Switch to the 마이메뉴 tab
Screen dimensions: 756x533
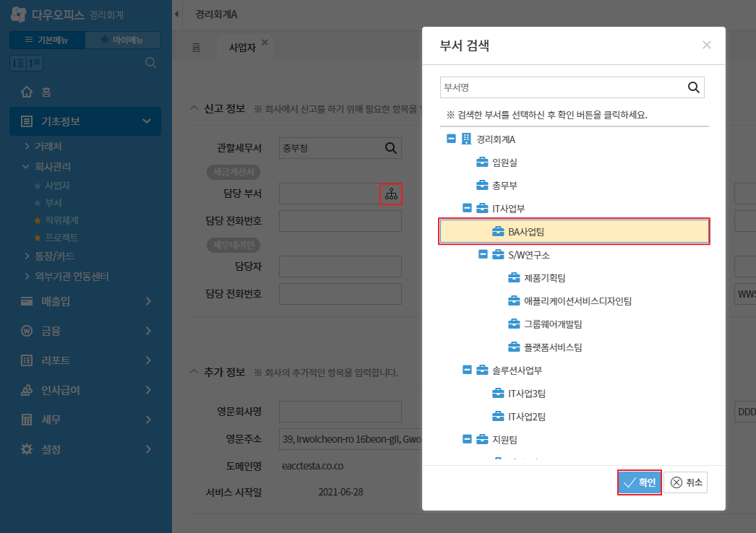coord(122,40)
